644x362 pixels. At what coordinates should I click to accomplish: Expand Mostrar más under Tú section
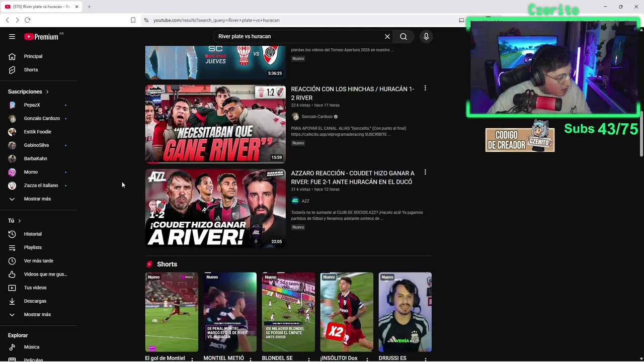pos(38,315)
